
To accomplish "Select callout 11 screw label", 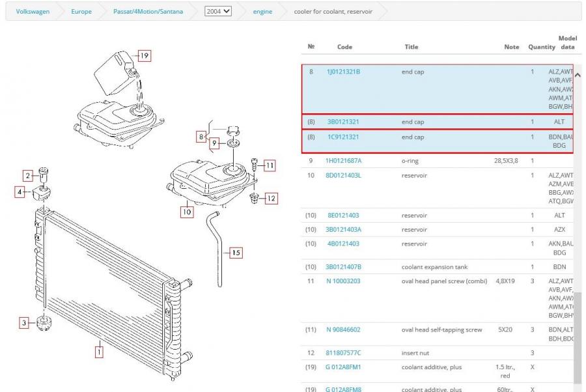I will 270,165.
